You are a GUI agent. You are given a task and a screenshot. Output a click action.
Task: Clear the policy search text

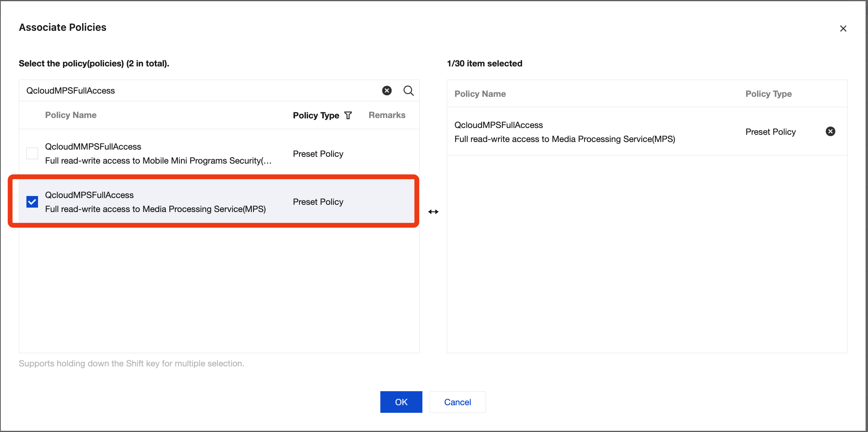(x=387, y=91)
